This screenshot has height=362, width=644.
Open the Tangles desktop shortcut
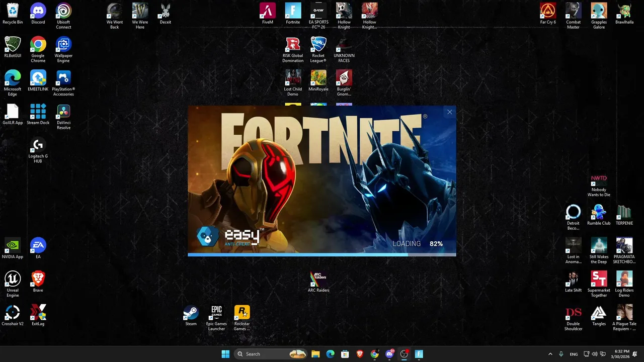[x=599, y=315]
